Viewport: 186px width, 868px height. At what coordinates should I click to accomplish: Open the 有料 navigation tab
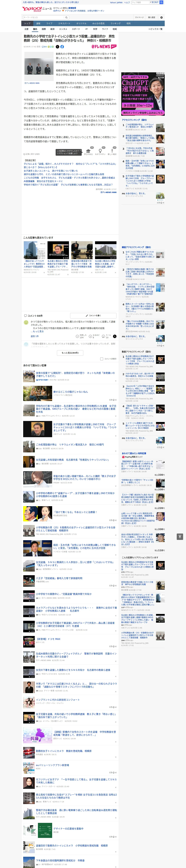[128, 24]
